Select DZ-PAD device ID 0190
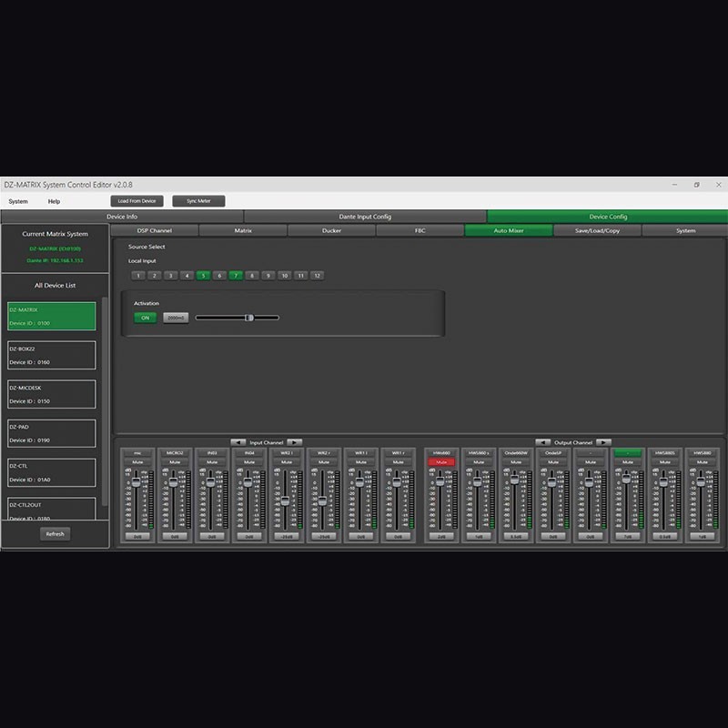728x728 pixels. pos(52,434)
